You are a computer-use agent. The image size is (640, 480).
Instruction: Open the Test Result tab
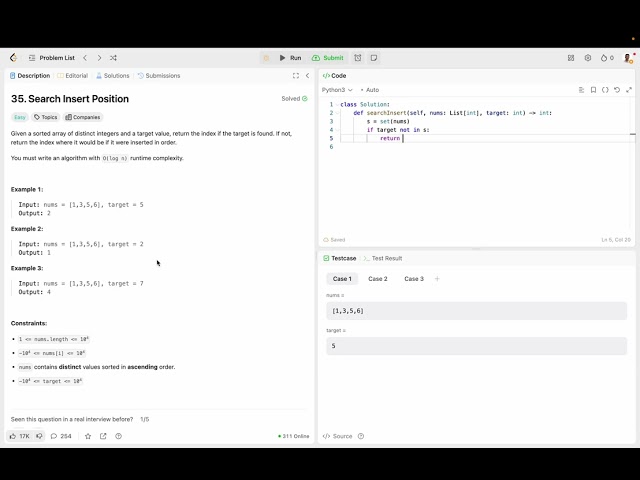(383, 258)
